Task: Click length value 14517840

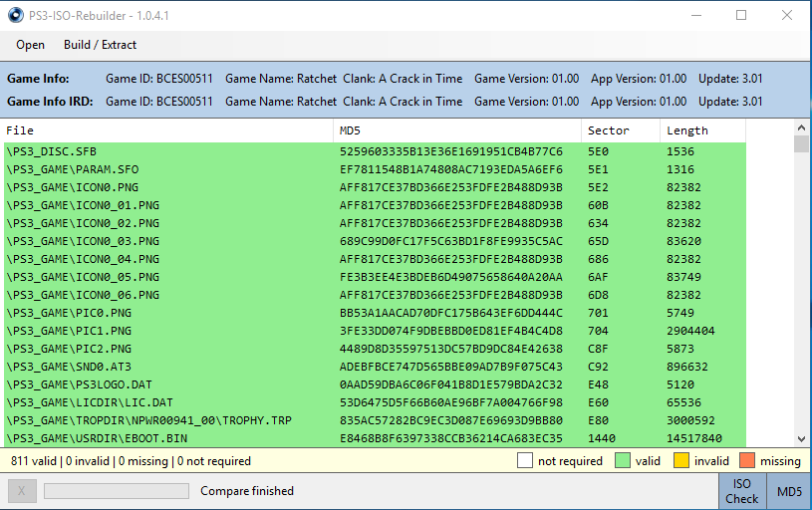Action: [694, 438]
